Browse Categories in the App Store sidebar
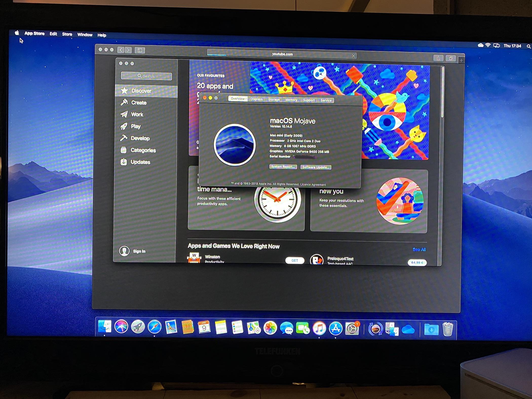 (x=143, y=150)
